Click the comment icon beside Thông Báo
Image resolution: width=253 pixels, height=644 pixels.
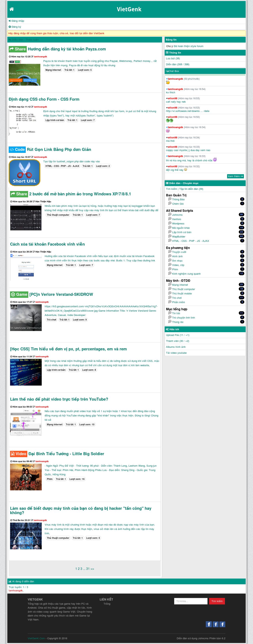pos(170,199)
